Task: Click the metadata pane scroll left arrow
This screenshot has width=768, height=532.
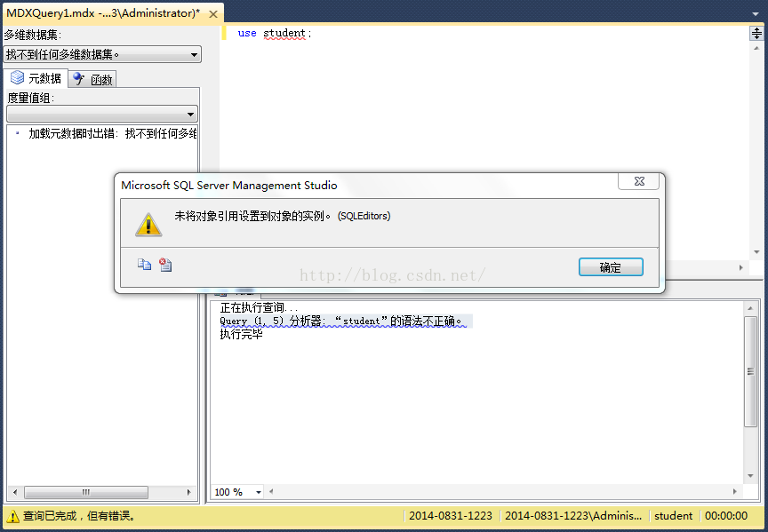Action: [x=15, y=492]
